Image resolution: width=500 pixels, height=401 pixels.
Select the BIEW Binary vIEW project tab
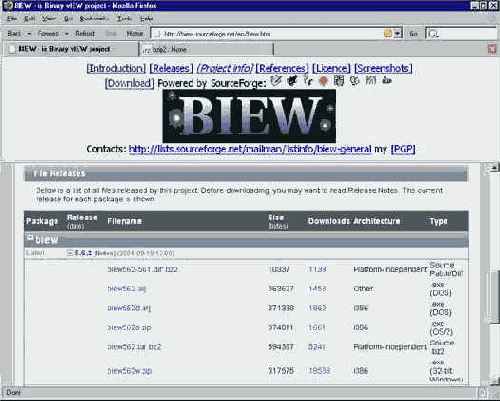coord(71,49)
